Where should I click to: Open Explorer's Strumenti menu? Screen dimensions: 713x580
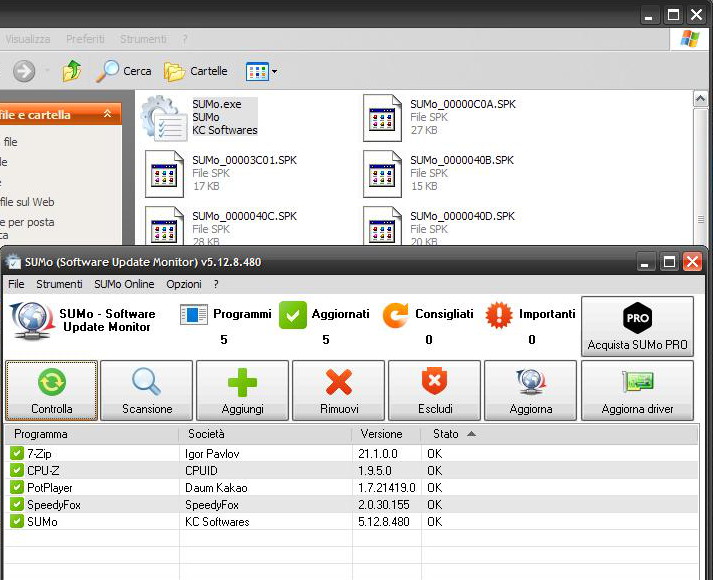[143, 39]
